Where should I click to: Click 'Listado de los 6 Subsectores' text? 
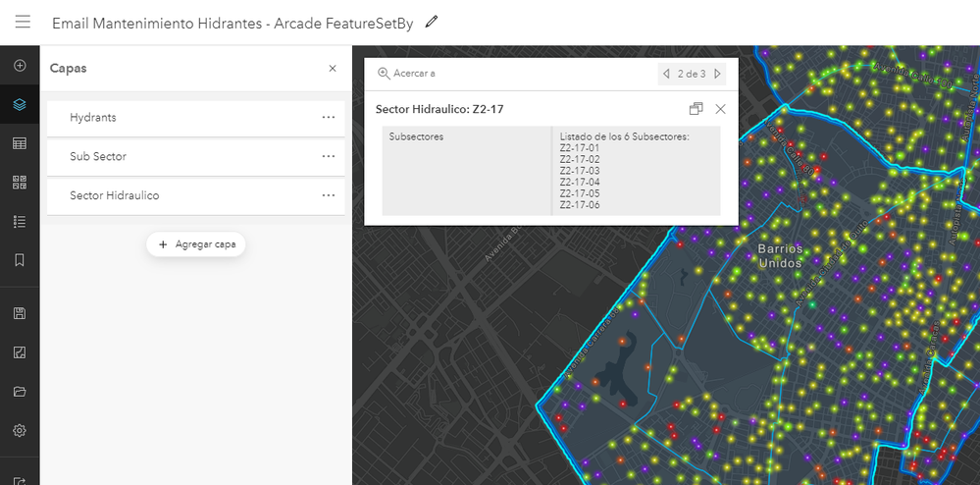click(624, 136)
